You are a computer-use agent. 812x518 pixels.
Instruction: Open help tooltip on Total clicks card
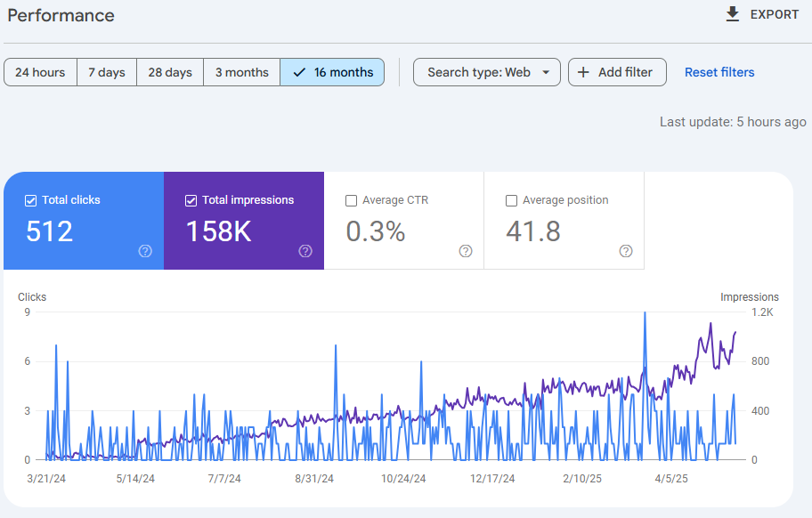[144, 252]
